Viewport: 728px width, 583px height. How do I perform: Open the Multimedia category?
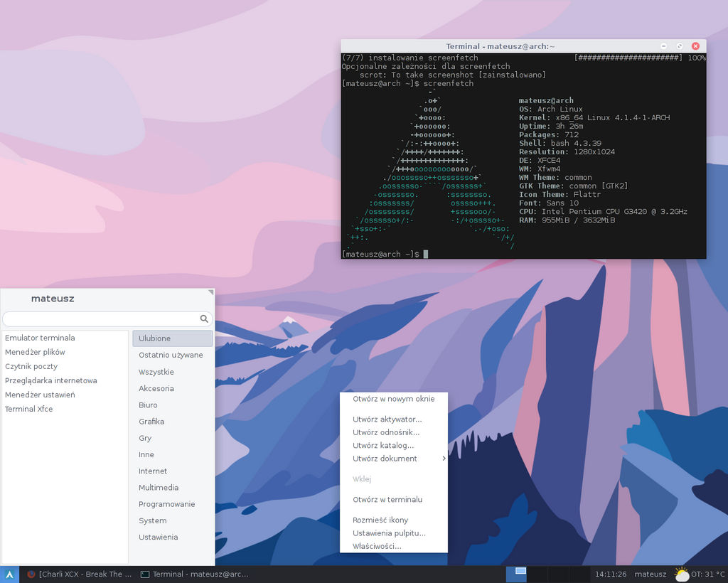pyautogui.click(x=173, y=488)
